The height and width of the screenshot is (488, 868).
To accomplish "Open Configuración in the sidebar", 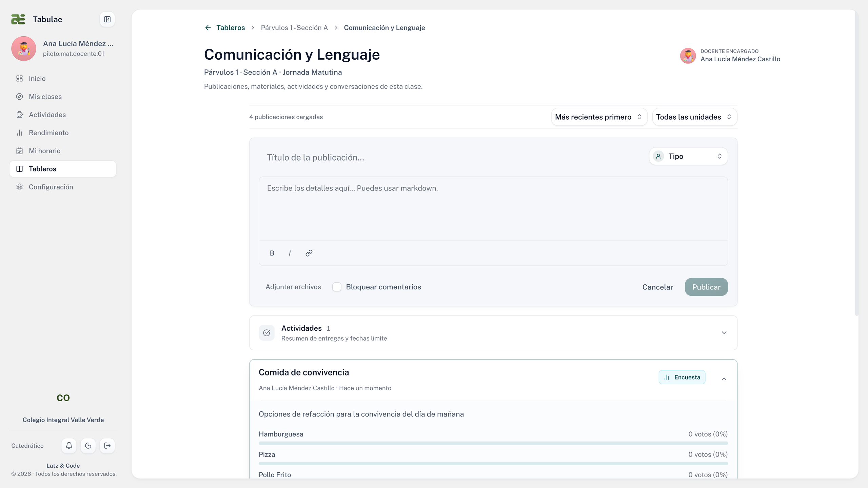I will pyautogui.click(x=63, y=187).
